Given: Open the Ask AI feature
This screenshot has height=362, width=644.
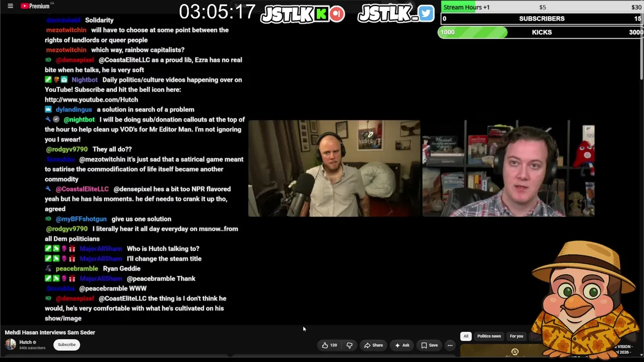Looking at the screenshot, I should point(401,345).
